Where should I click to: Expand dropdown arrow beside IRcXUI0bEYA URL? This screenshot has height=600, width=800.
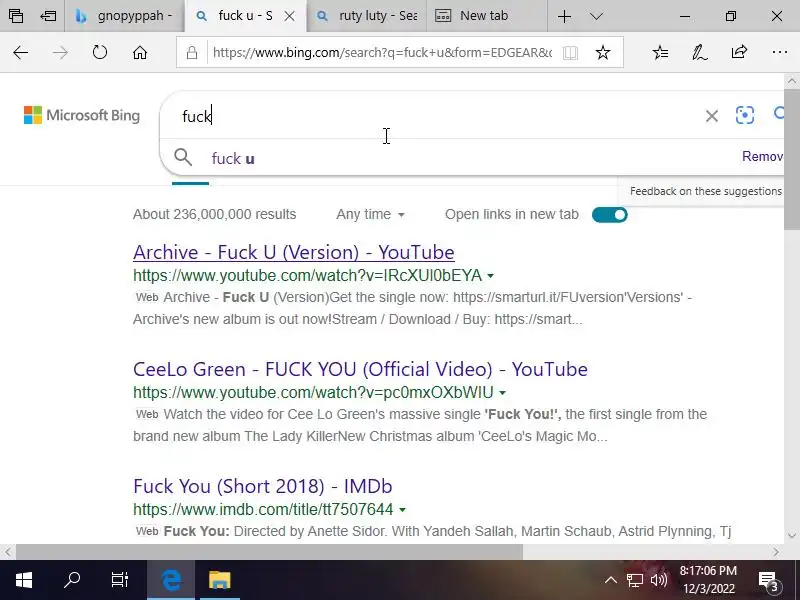click(x=490, y=276)
